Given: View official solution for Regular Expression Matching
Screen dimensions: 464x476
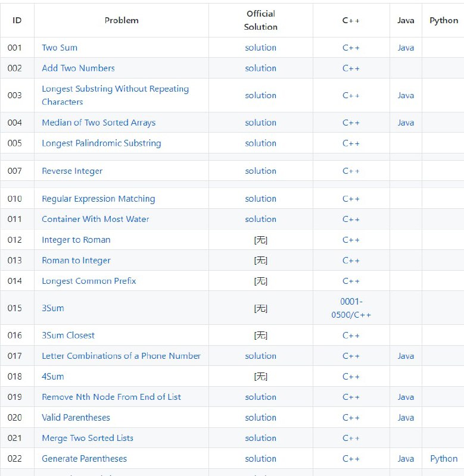Looking at the screenshot, I should click(260, 199).
